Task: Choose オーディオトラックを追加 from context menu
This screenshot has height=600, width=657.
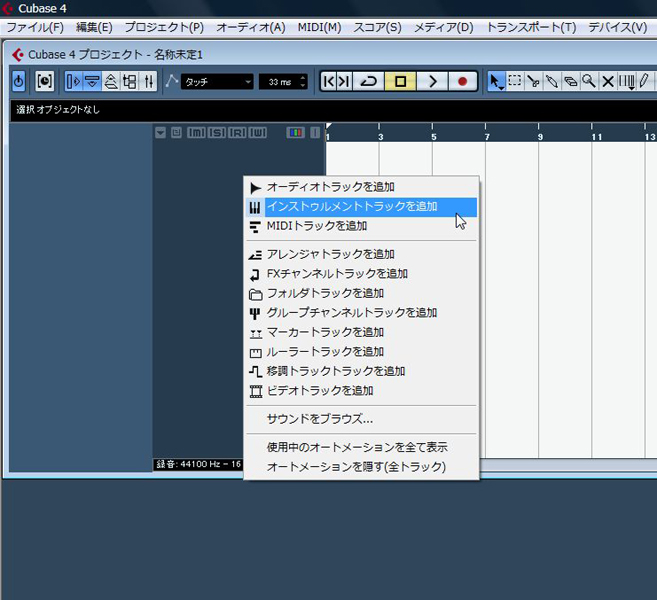Action: click(362, 187)
